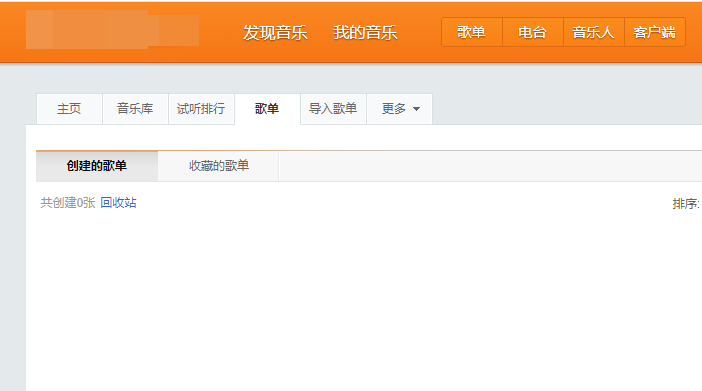
Task: Go to 我的音乐 in header
Action: [365, 32]
